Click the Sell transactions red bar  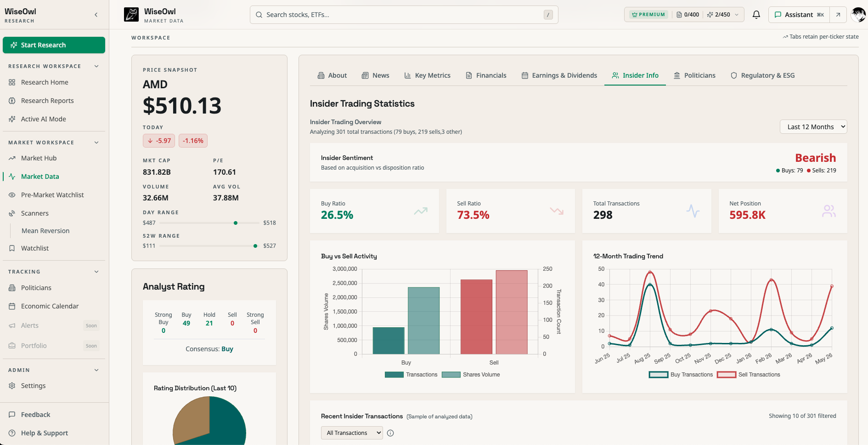476,317
